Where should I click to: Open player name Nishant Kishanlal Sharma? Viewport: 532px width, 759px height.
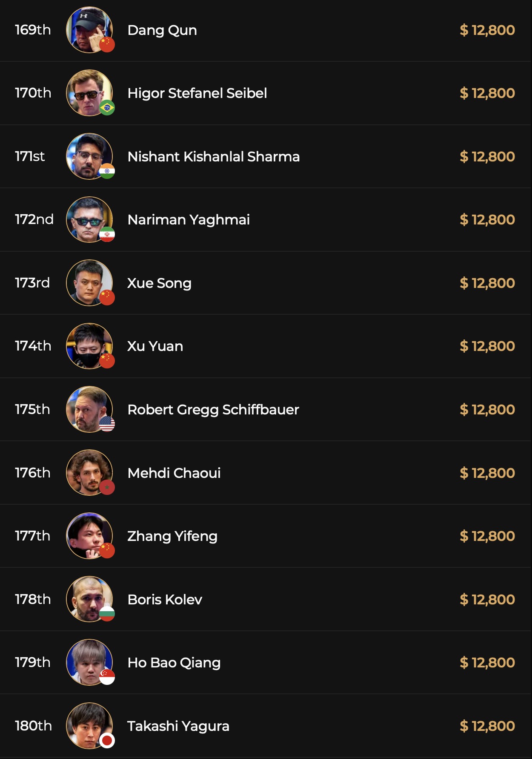coord(214,157)
